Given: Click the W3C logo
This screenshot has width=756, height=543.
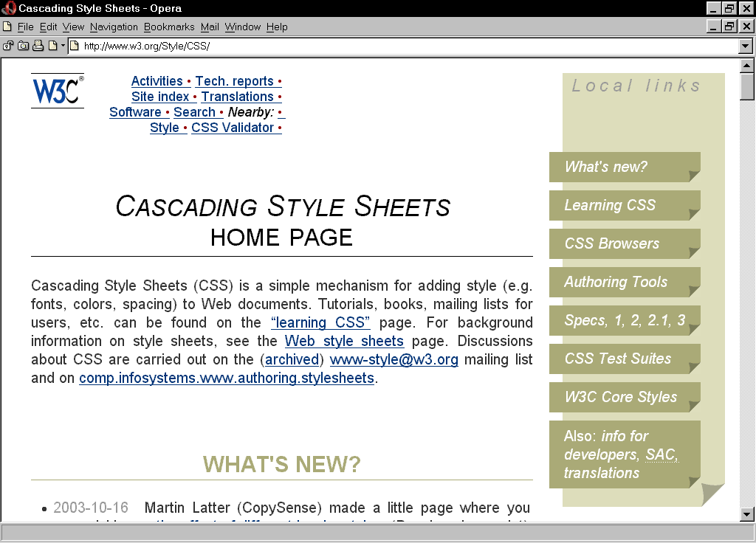Looking at the screenshot, I should point(58,91).
